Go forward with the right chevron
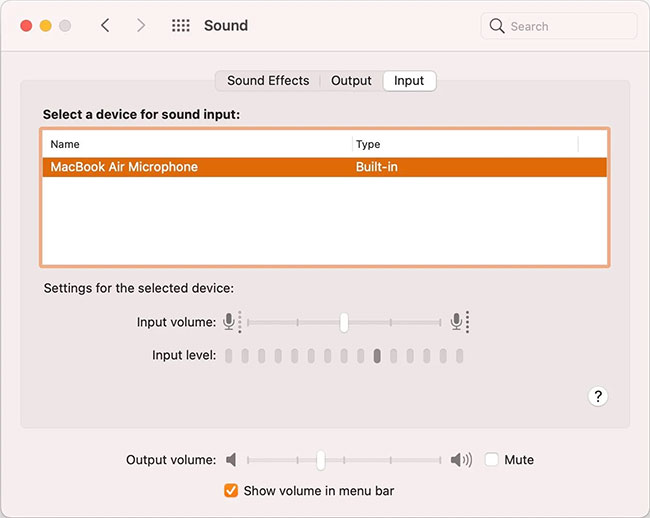Image resolution: width=650 pixels, height=518 pixels. [141, 25]
